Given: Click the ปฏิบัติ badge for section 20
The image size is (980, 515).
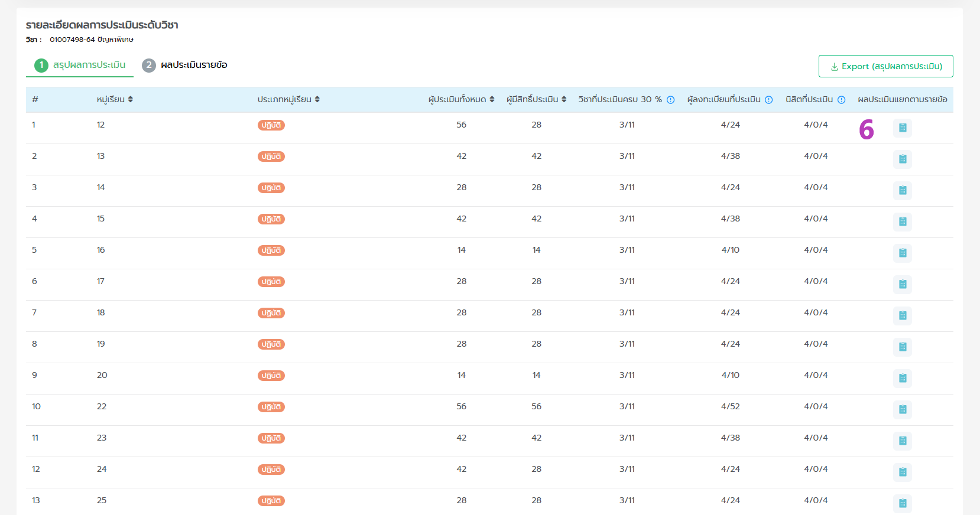Looking at the screenshot, I should pyautogui.click(x=271, y=376).
